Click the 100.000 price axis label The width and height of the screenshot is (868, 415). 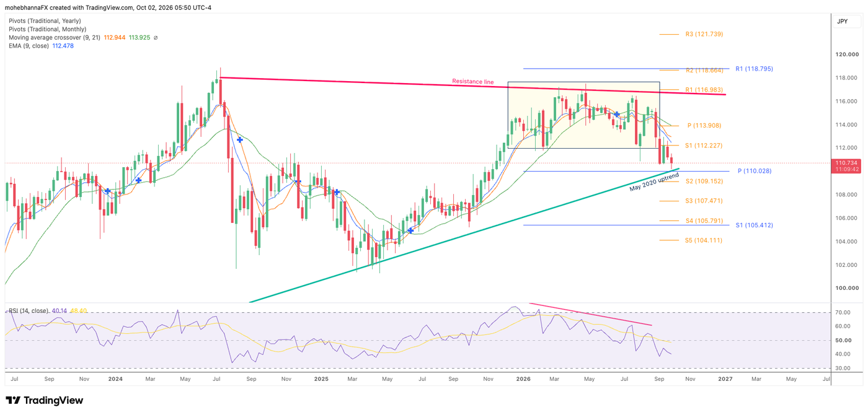coord(847,289)
